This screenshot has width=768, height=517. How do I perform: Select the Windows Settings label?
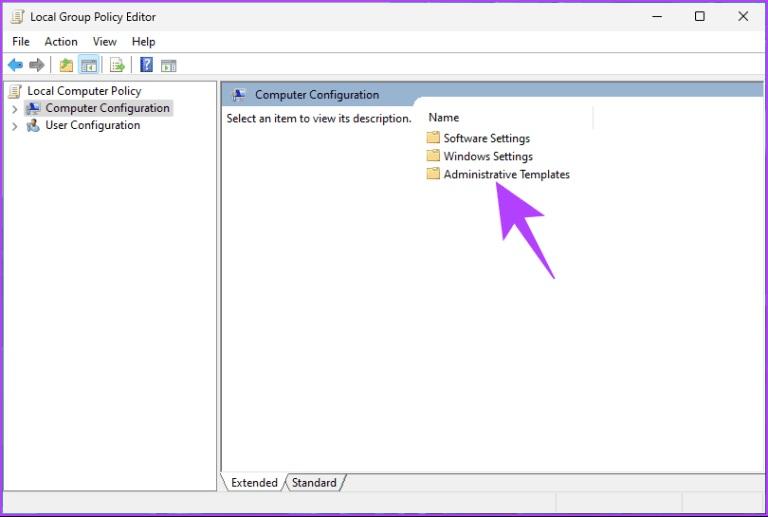point(488,156)
